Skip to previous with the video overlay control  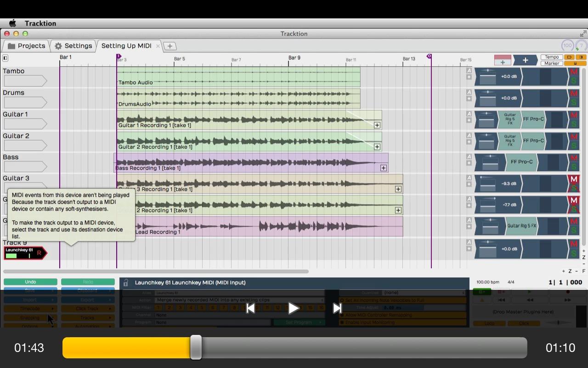coord(250,308)
